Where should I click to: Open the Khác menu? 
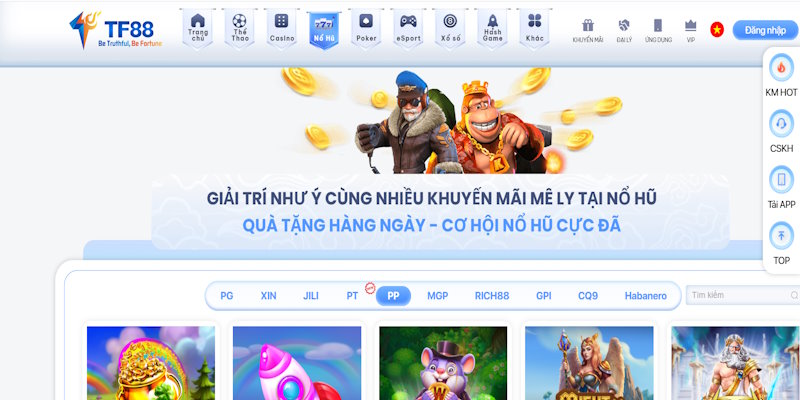click(534, 29)
